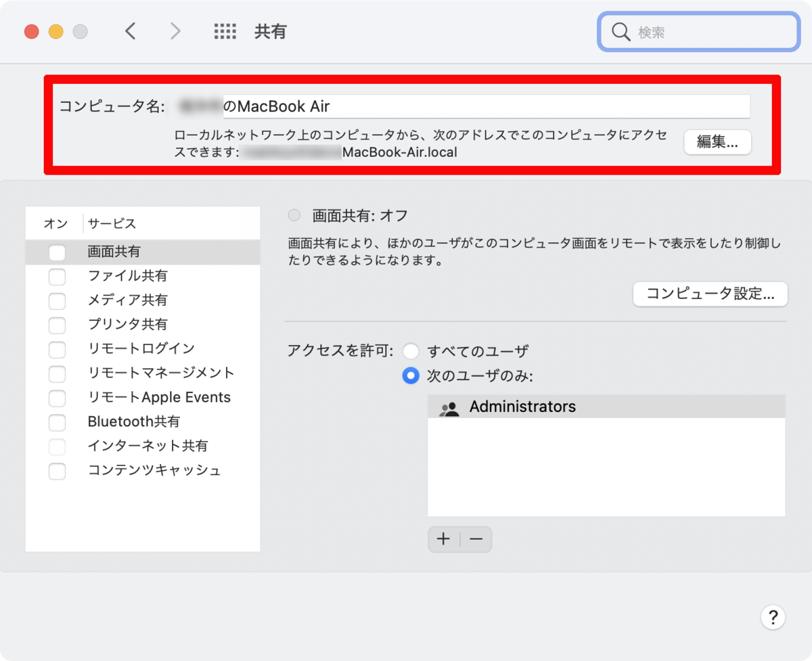Image resolution: width=812 pixels, height=661 pixels.
Task: Select 次のユーザのみ radio button
Action: coord(411,375)
